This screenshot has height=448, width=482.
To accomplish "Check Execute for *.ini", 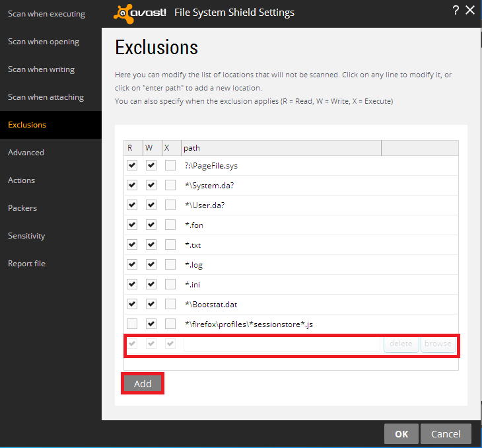I will click(170, 284).
